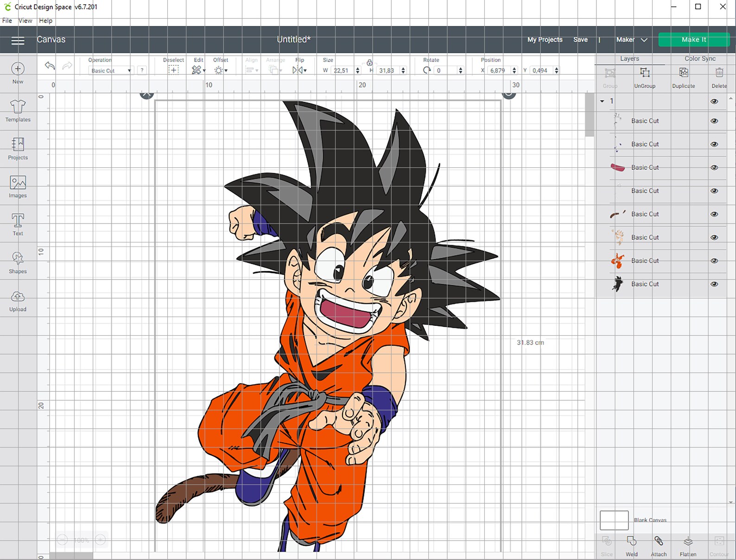Zoom in with the plus button

click(101, 540)
